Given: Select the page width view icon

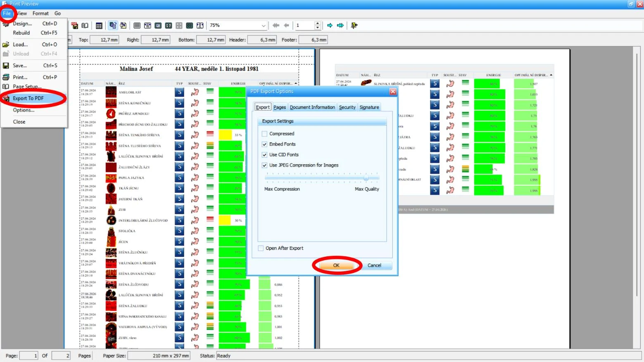Looking at the screenshot, I should click(x=147, y=25).
